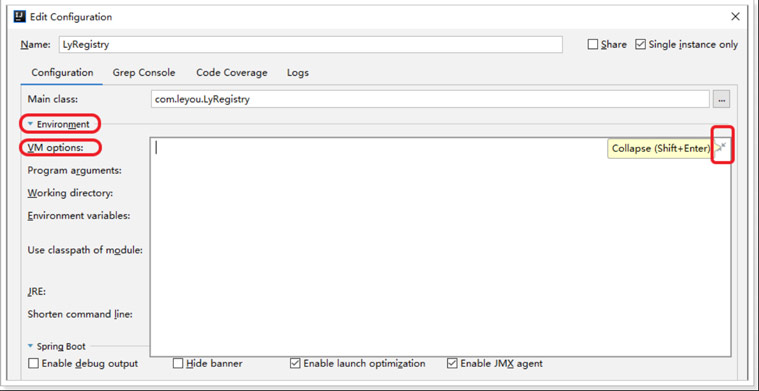759x391 pixels.
Task: Toggle Enable JMX agent checkbox
Action: click(x=452, y=363)
